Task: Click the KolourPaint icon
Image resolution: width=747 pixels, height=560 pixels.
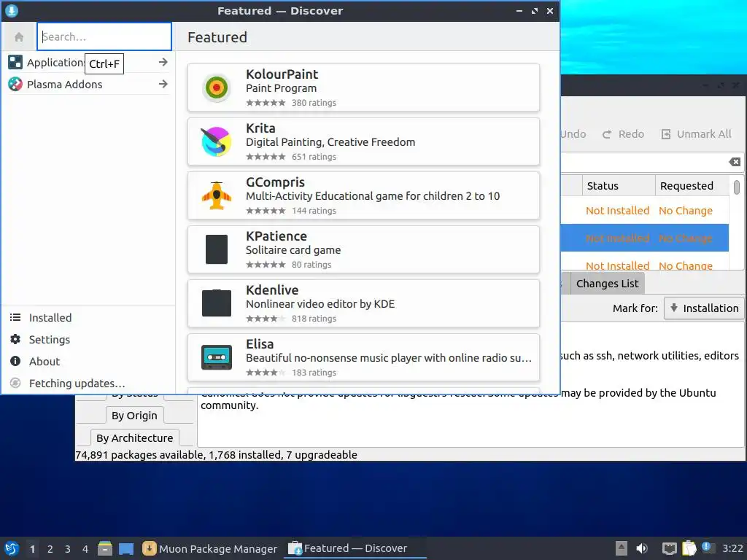Action: point(216,87)
